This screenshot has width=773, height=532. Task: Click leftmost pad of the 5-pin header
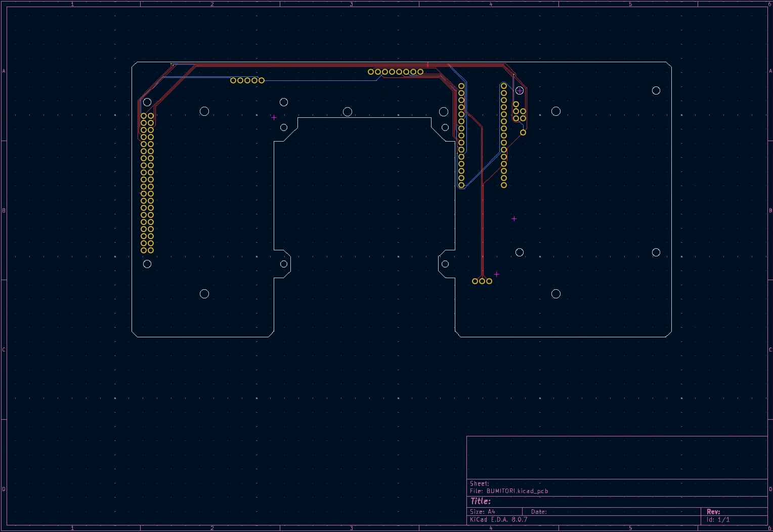pos(233,80)
